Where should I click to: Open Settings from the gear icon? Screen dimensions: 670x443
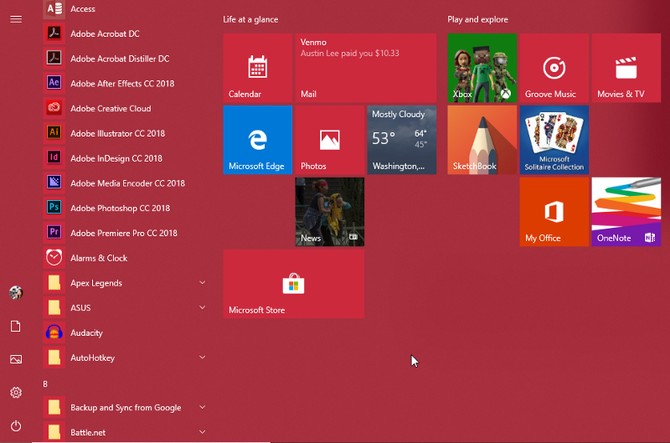pyautogui.click(x=16, y=393)
